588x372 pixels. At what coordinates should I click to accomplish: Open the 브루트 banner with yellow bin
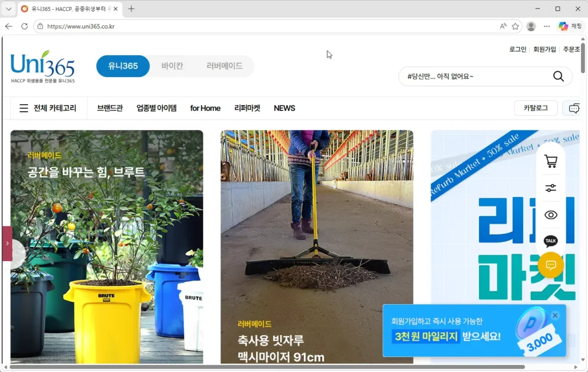pos(107,247)
